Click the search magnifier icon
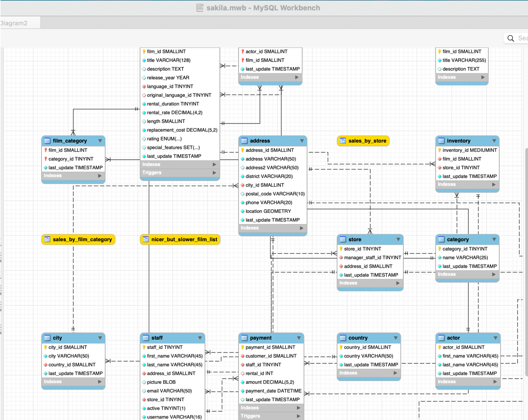Screen dimensions: 528x420 point(511,38)
